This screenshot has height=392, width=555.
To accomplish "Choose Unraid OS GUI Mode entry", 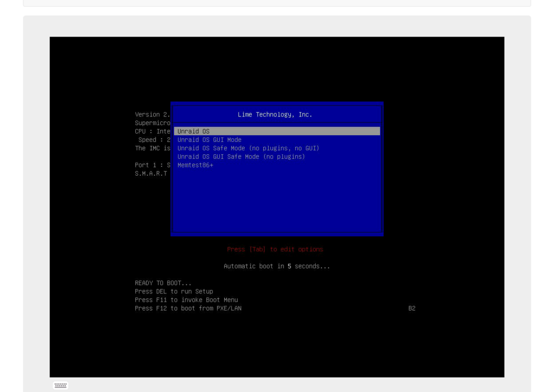I will coord(209,140).
